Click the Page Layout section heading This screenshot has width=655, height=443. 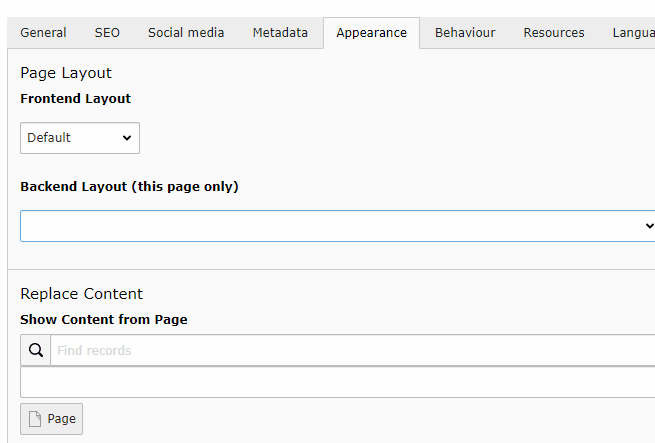(x=66, y=73)
